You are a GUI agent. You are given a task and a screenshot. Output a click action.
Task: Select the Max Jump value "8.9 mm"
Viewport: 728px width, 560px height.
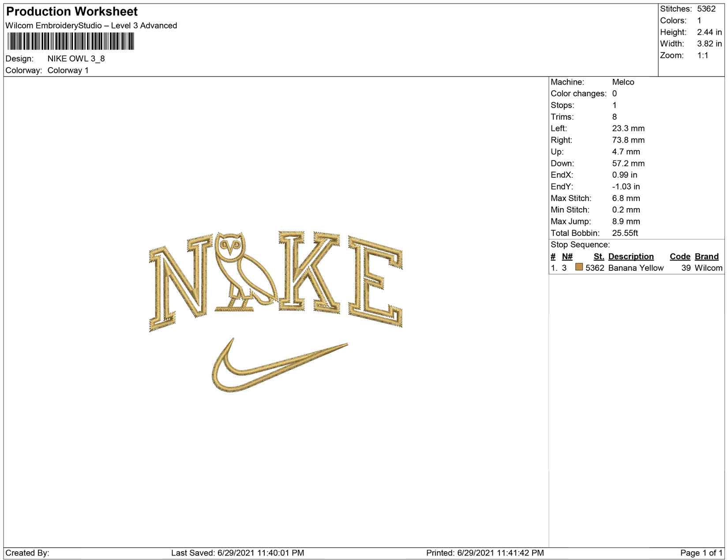click(626, 222)
